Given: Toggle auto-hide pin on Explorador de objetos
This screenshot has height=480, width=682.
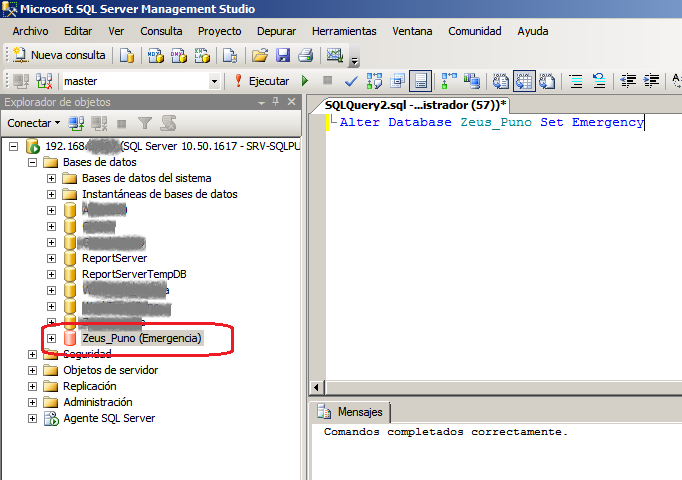Looking at the screenshot, I should click(x=275, y=102).
